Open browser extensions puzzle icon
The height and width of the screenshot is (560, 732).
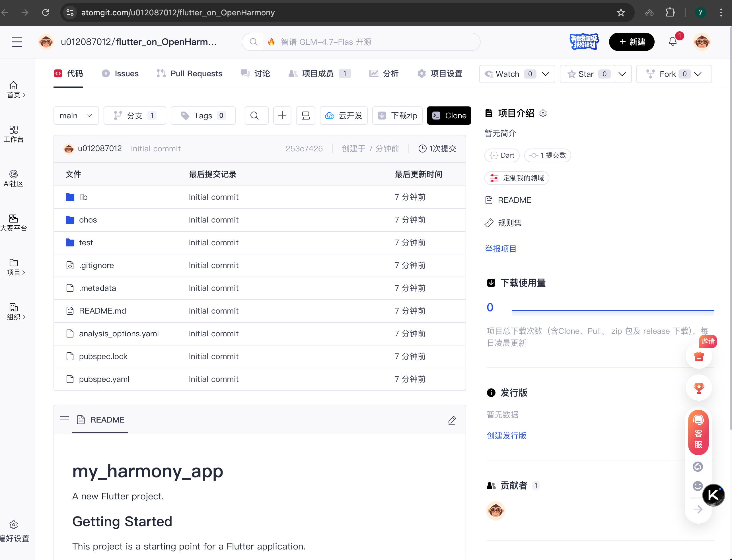click(x=670, y=13)
